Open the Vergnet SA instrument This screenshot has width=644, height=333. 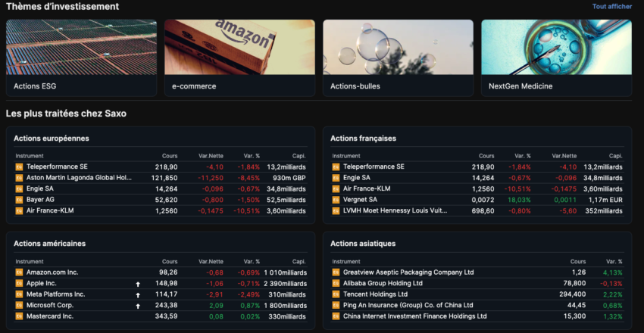(x=360, y=200)
